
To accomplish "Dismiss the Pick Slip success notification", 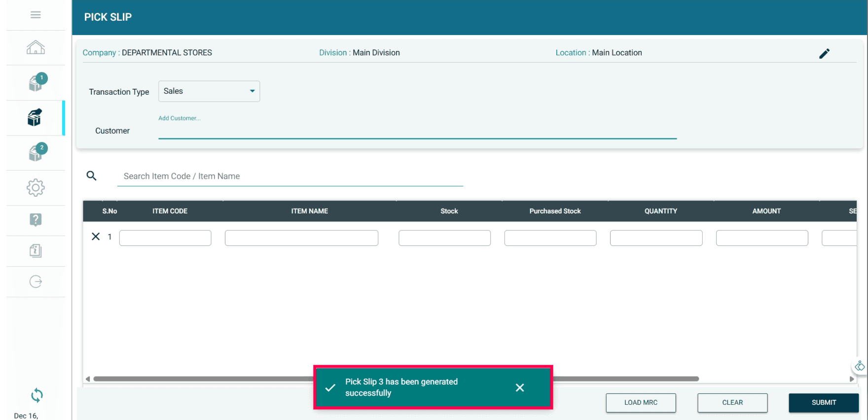I will 520,387.
